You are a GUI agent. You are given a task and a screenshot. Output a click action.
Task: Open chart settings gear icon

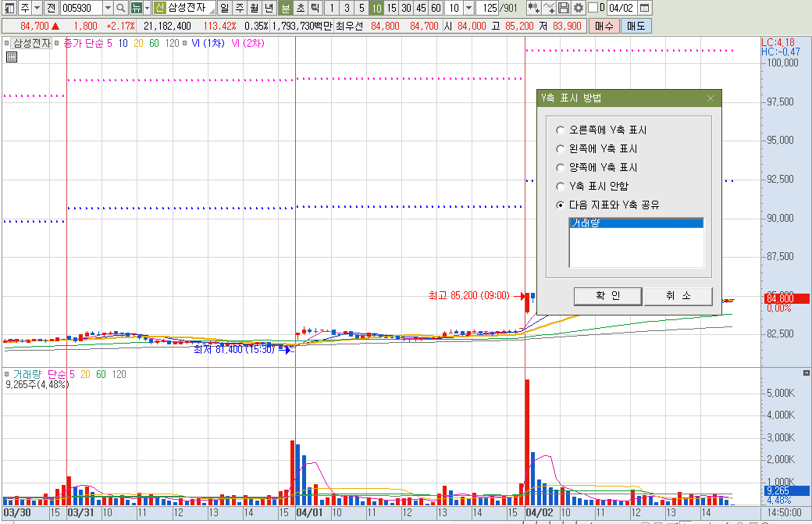[x=579, y=8]
